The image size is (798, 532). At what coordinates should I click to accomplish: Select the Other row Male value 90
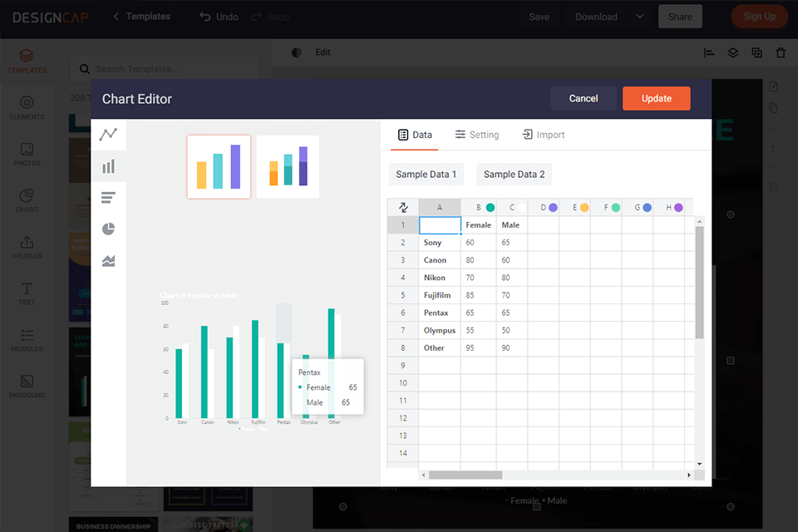point(511,348)
